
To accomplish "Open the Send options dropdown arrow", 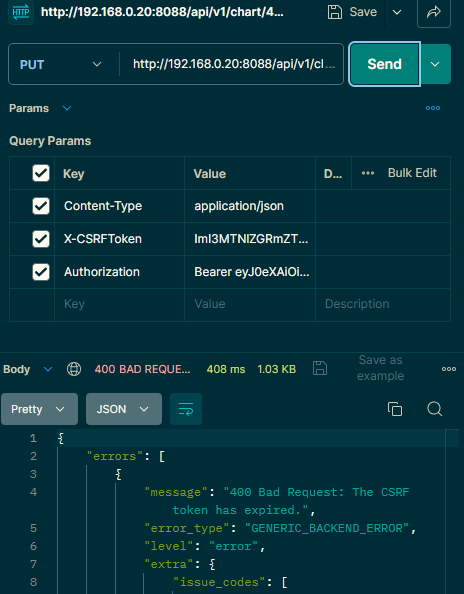I will (x=435, y=64).
